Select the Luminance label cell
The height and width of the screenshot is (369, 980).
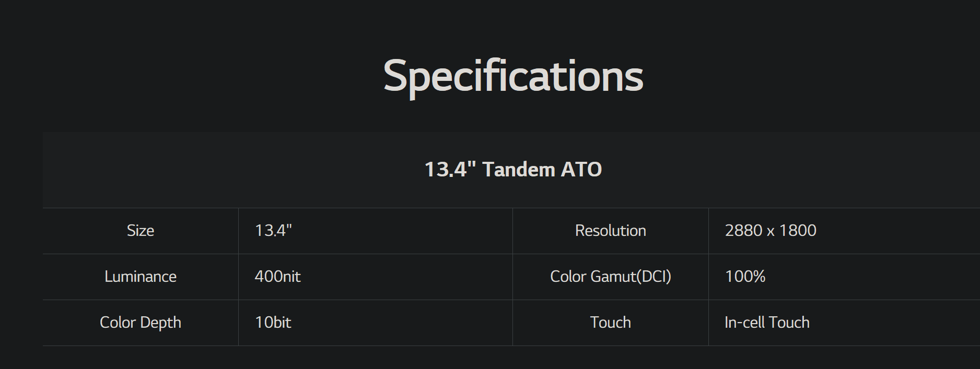(141, 277)
